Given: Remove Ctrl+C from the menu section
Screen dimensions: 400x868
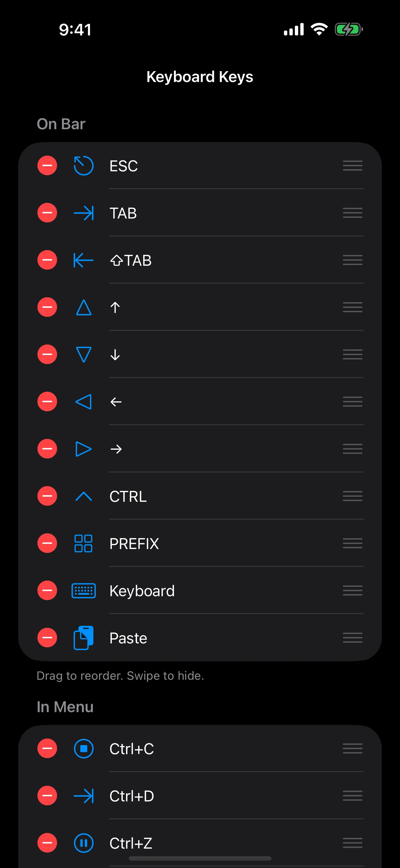Looking at the screenshot, I should pos(47,749).
